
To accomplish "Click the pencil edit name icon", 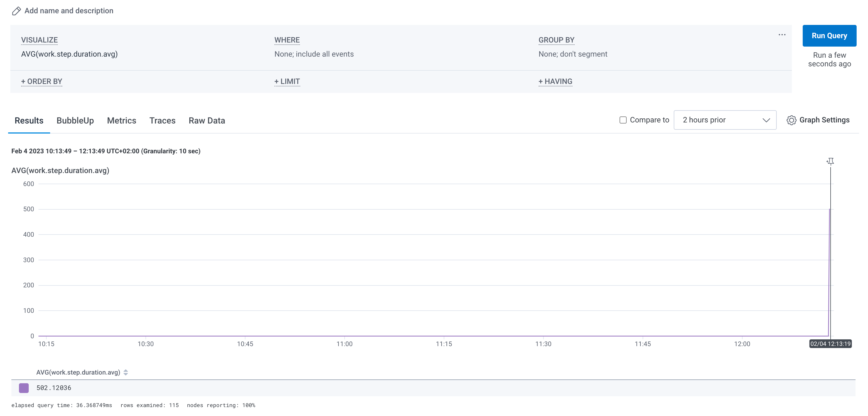I will pyautogui.click(x=17, y=11).
